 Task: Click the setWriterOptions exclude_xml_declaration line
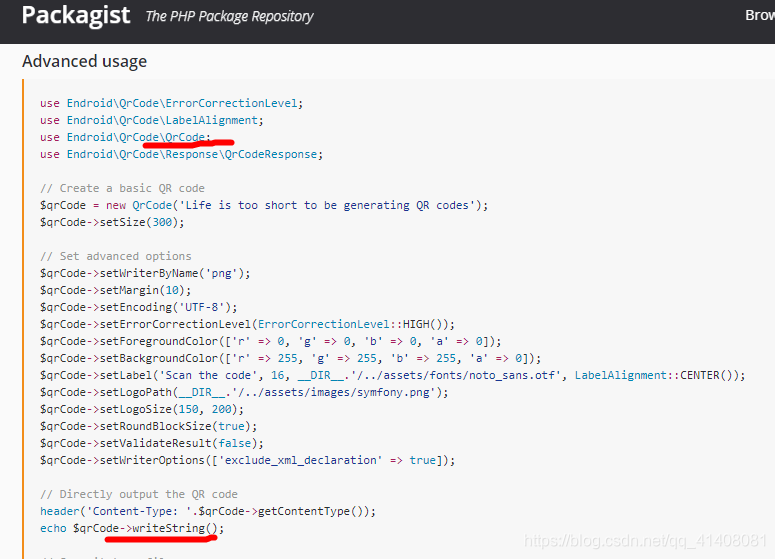coord(248,460)
